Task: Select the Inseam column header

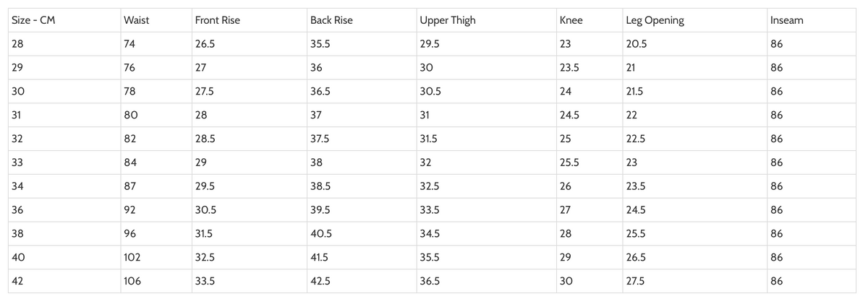Action: coord(787,20)
